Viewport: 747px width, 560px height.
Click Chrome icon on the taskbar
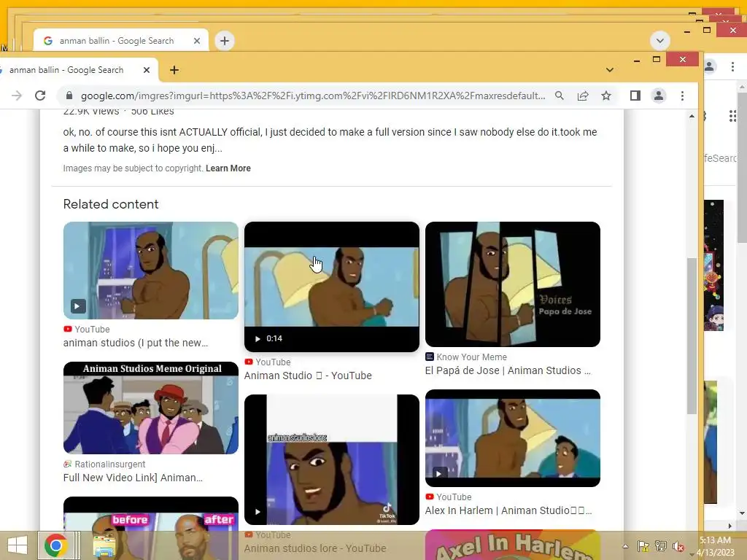pos(56,545)
